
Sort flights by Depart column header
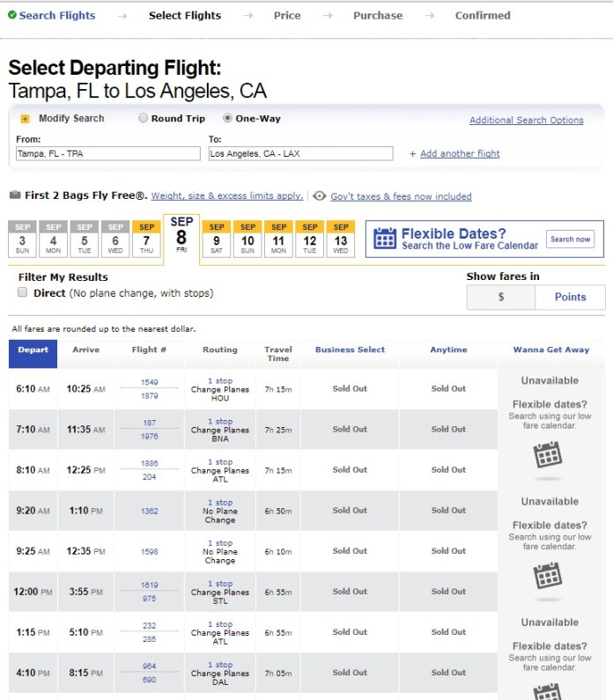33,350
